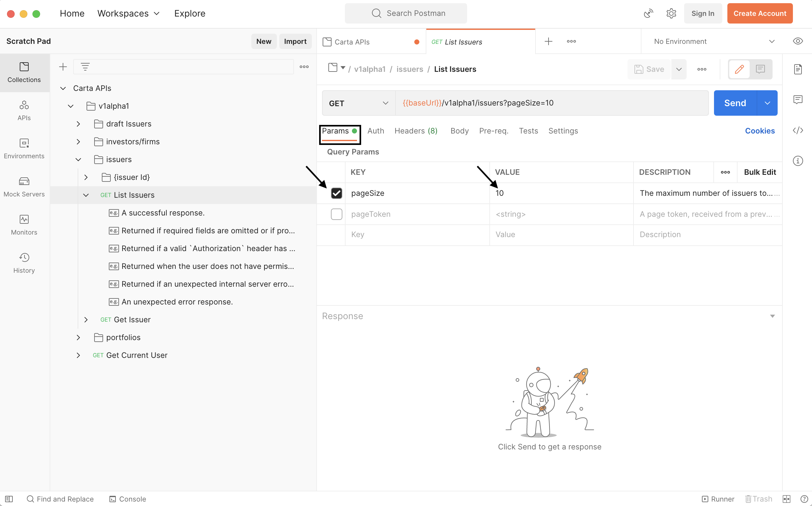Viewport: 812px width, 506px height.
Task: Open the No Environment dropdown
Action: (x=713, y=41)
